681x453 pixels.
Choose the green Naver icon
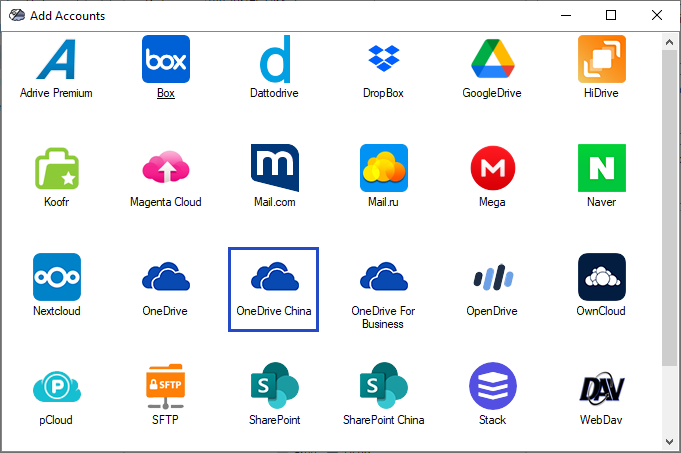[602, 168]
